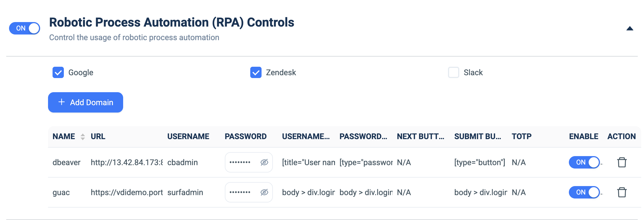Check the Slack checkbox

pyautogui.click(x=454, y=72)
